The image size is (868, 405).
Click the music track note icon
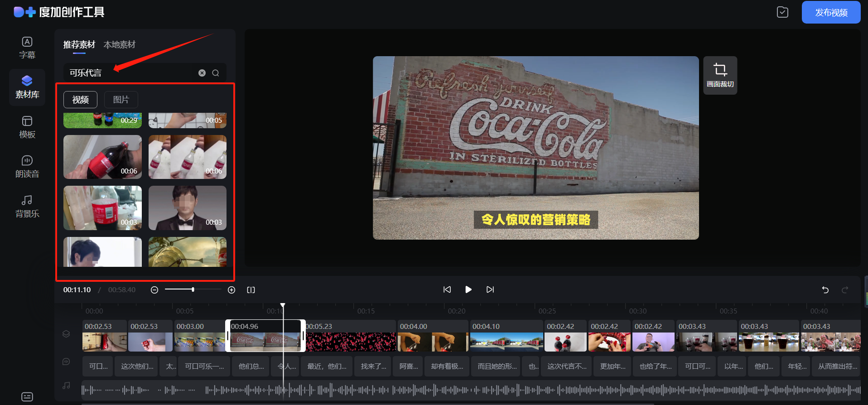point(66,386)
